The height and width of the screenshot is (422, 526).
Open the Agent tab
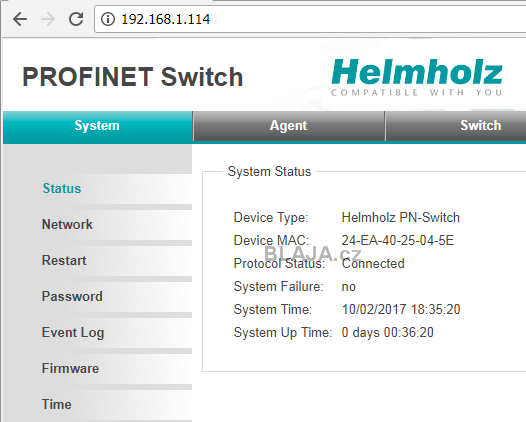[x=288, y=126]
